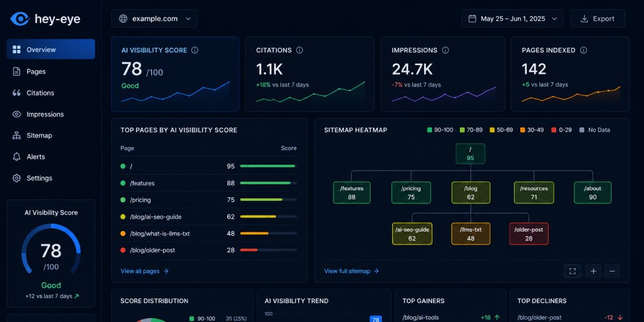644x322 pixels.
Task: Select the /pricing node in heatmap
Action: pyautogui.click(x=411, y=193)
